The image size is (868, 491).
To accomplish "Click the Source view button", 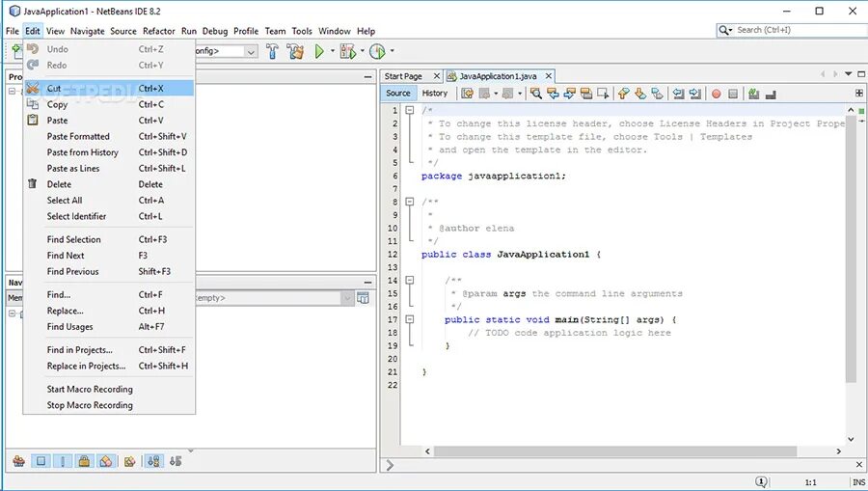I will pos(398,93).
